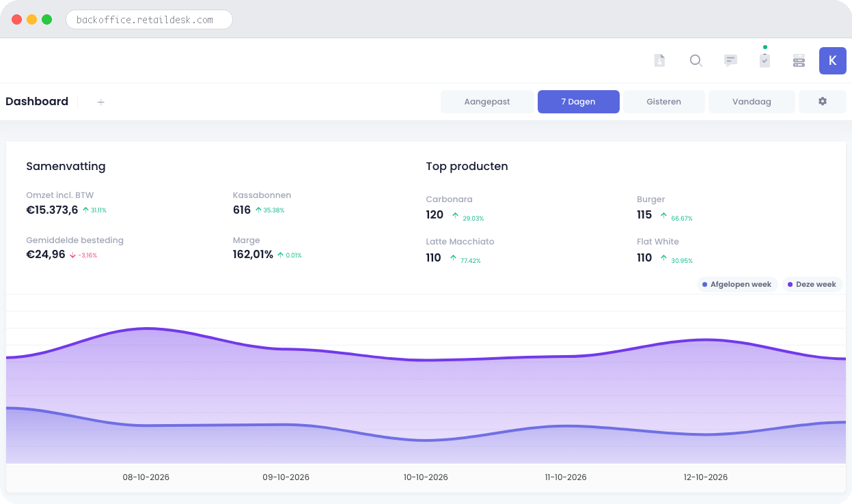Click Gemiddelde besteding value €24,96
Screen dimensions: 852x504
(46, 255)
